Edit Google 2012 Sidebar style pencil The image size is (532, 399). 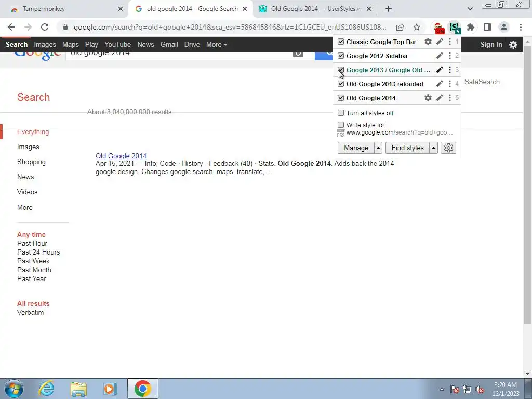440,56
